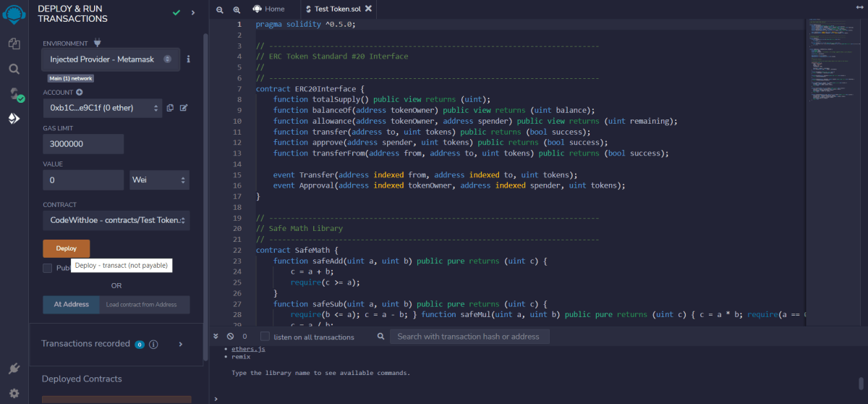Clear the terminal console
The height and width of the screenshot is (404, 868).
coord(230,336)
